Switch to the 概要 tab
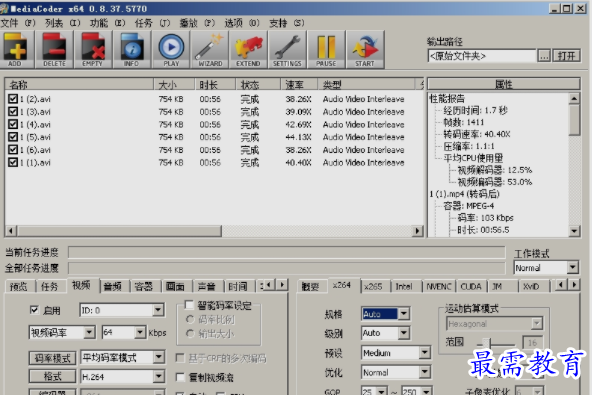This screenshot has width=592, height=395. pos(310,287)
